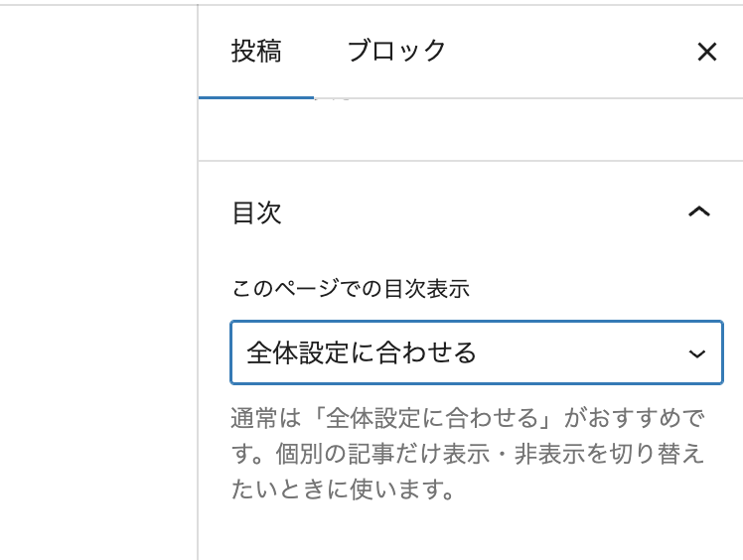Click the sidebar's left border line
743x560 pixels.
pos(199,298)
